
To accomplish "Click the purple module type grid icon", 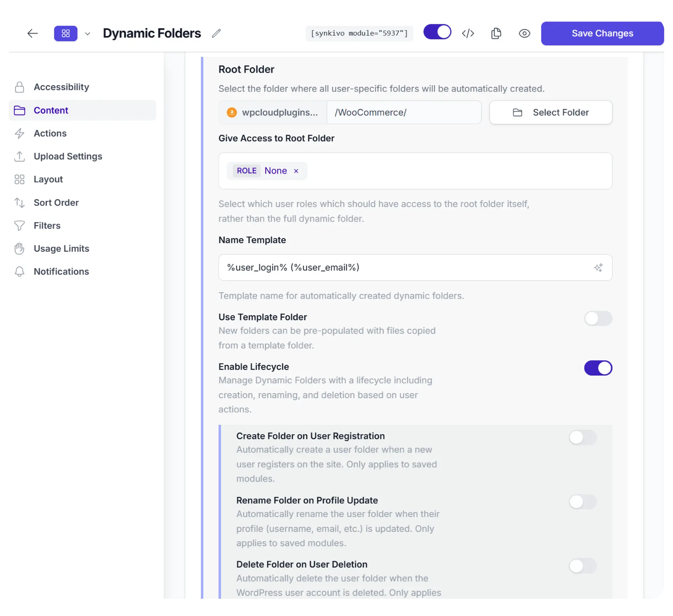I will [x=66, y=33].
